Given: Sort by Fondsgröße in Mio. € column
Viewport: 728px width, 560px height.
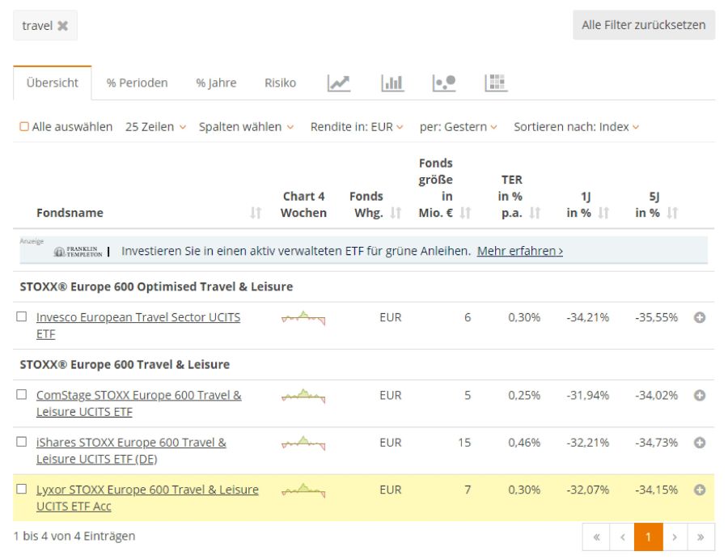Looking at the screenshot, I should point(465,213).
